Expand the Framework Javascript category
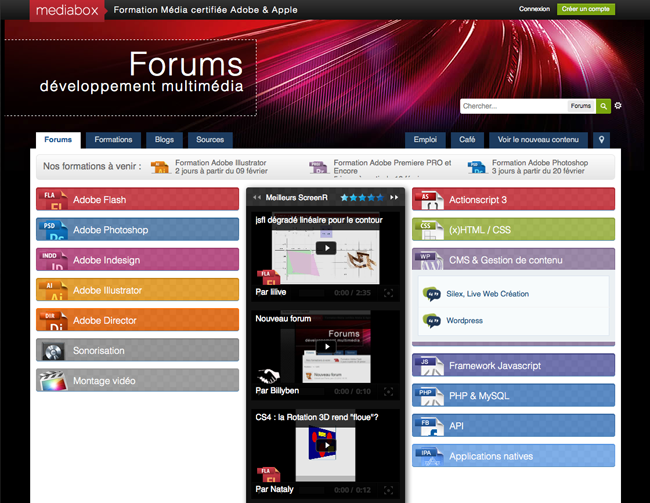 [x=513, y=365]
